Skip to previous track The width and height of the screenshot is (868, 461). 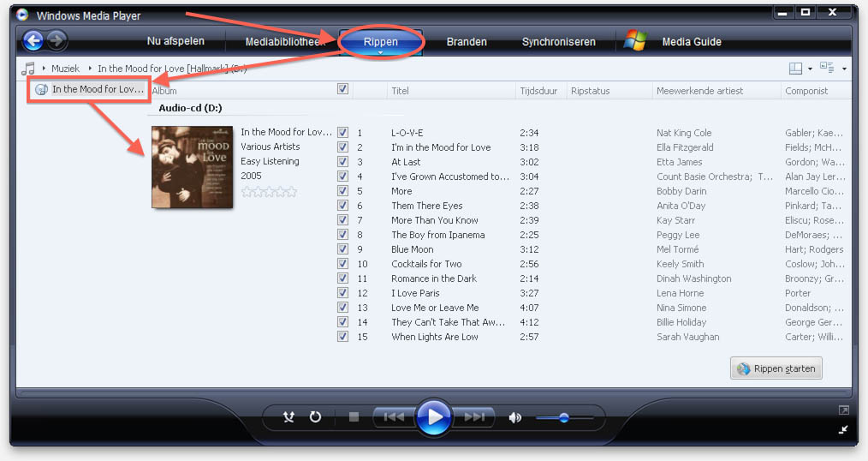coord(394,416)
